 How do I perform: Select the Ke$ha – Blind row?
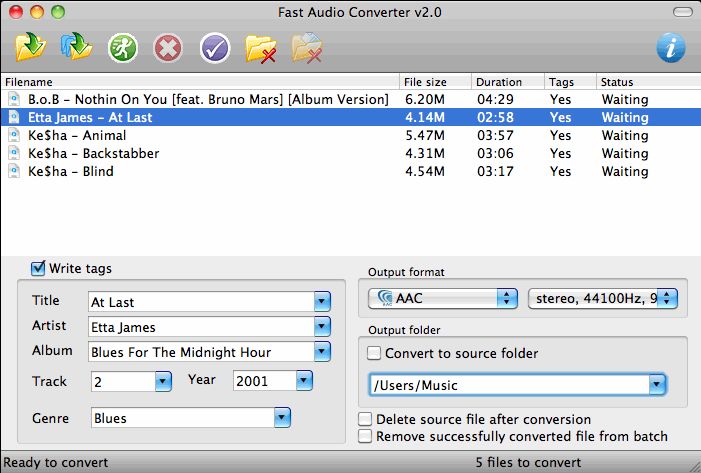350,171
